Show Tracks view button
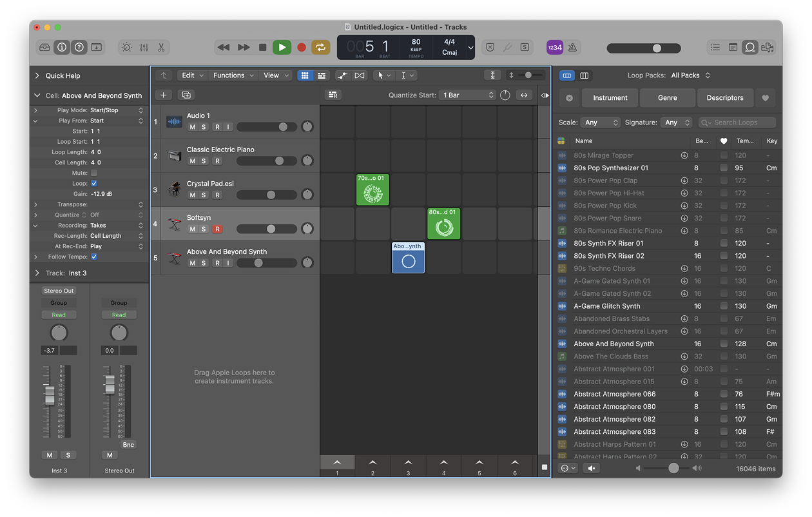 pyautogui.click(x=322, y=75)
